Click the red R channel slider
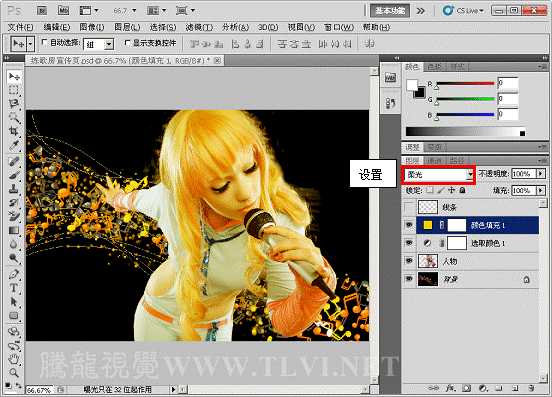Screen dimensions: 552x397 [465, 84]
